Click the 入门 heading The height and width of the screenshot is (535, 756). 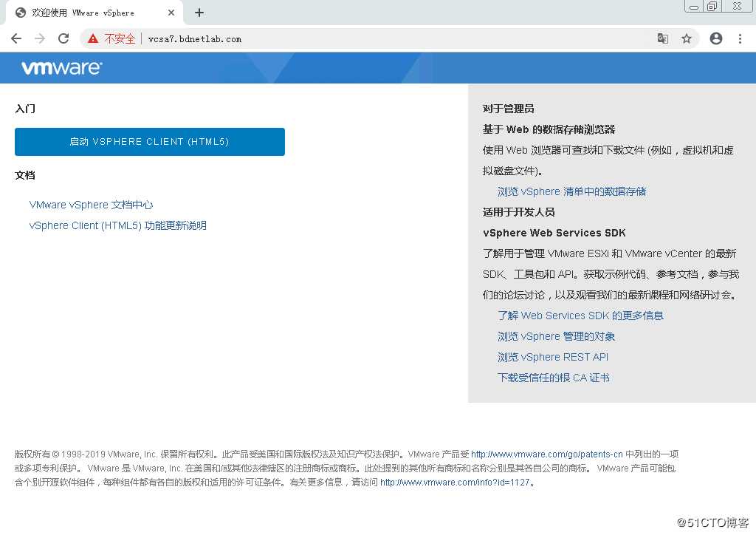click(x=25, y=109)
